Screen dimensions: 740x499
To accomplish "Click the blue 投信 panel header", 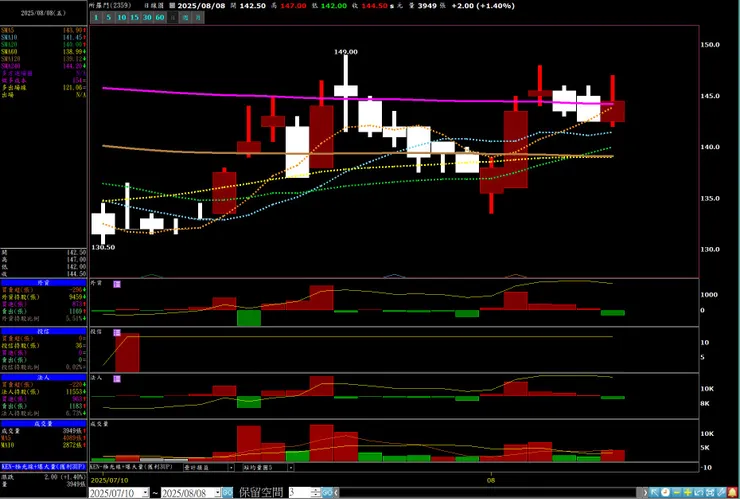I will pos(43,331).
